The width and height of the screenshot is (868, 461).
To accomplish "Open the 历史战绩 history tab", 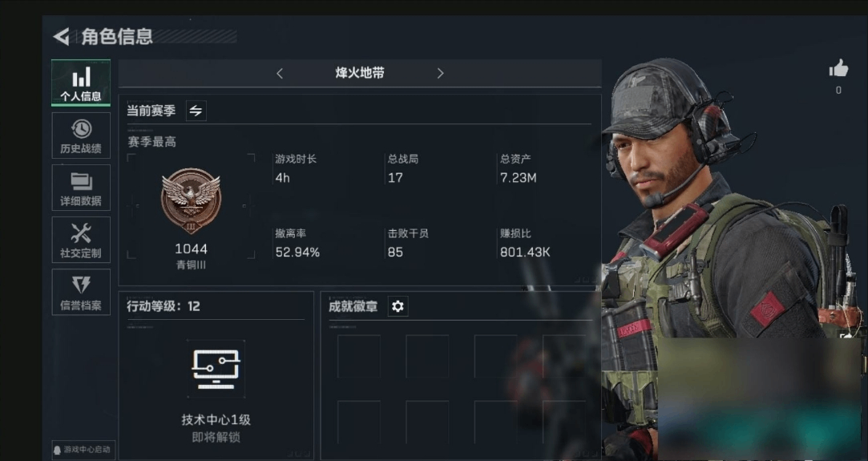I will click(81, 135).
